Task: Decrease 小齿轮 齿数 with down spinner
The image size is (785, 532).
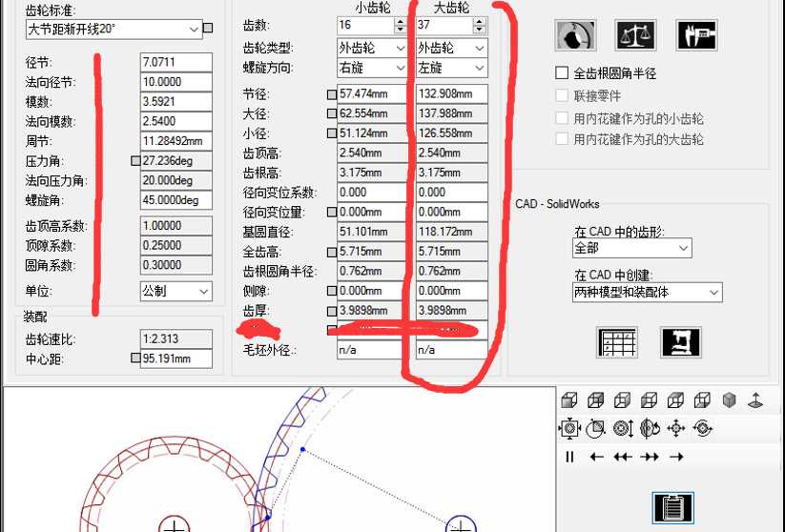Action: pyautogui.click(x=400, y=29)
